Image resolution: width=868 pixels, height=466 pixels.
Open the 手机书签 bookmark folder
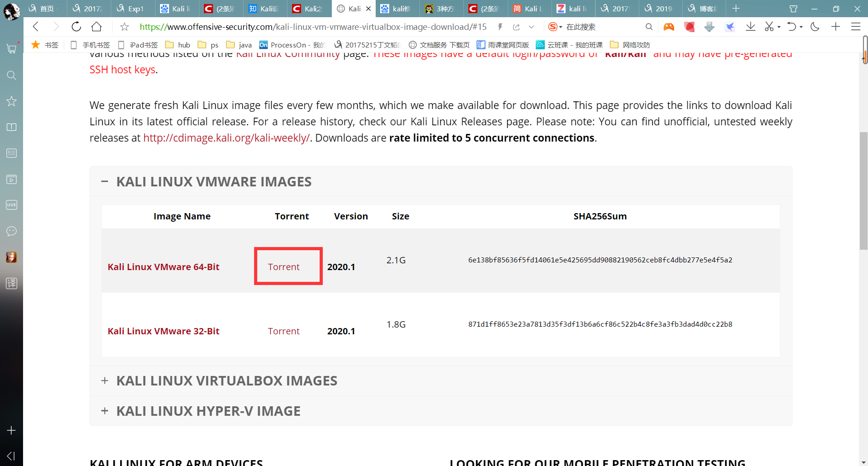[90, 45]
